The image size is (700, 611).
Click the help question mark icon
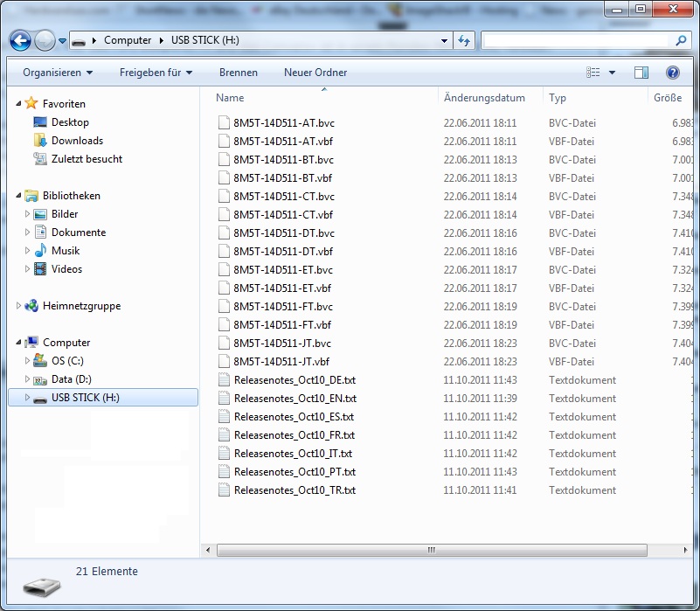(x=672, y=73)
